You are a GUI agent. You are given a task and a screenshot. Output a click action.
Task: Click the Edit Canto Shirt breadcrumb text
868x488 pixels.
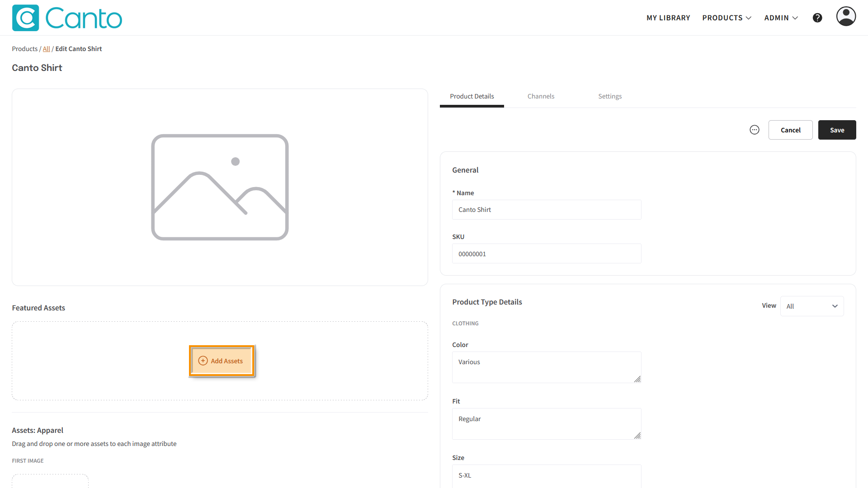coord(79,49)
